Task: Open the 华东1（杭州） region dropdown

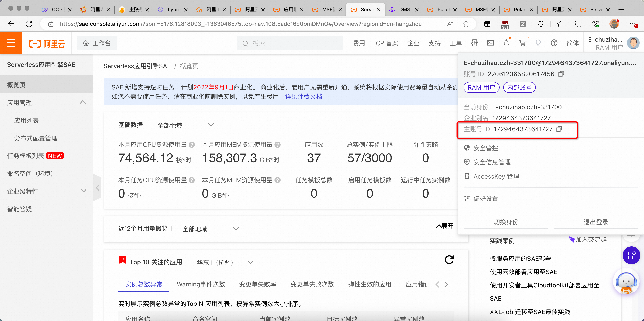Action: pos(225,262)
